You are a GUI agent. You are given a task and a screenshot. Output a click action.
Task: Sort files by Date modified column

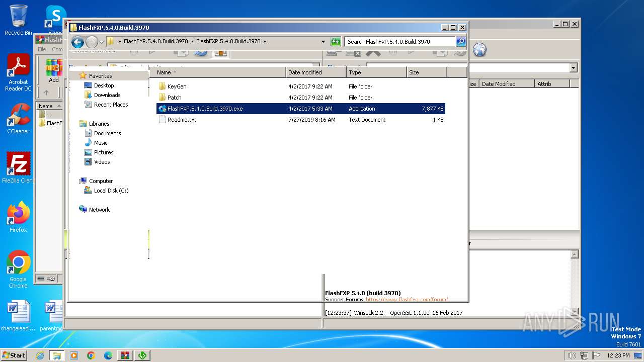pos(316,72)
